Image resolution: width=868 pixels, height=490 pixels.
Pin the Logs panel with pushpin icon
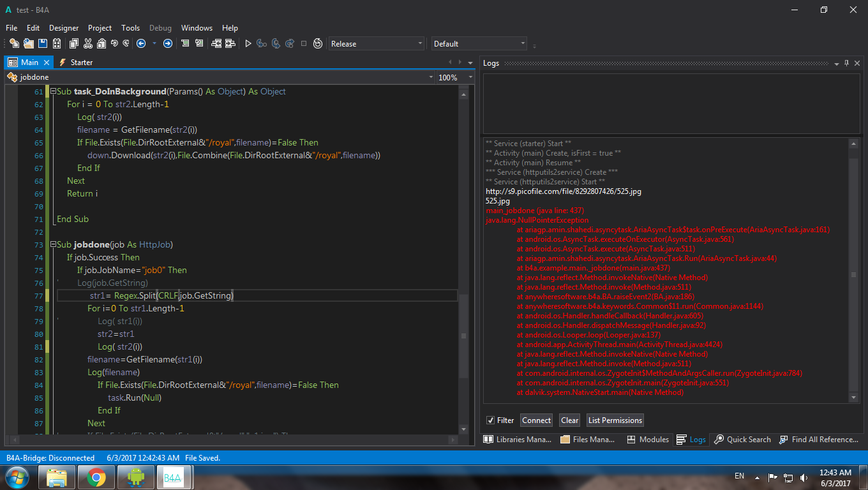tap(847, 63)
